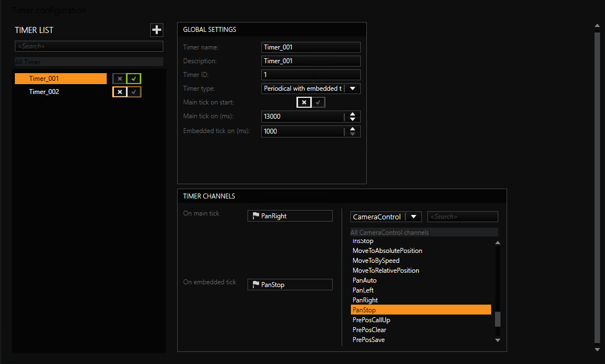Open the Timer type dropdown
The height and width of the screenshot is (364, 605).
point(353,89)
